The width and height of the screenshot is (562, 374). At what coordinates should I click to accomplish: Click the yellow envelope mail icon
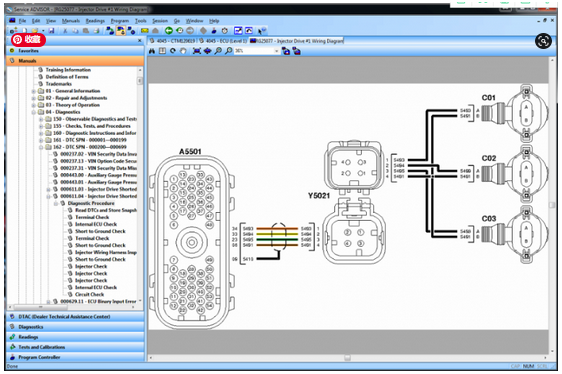(x=144, y=31)
